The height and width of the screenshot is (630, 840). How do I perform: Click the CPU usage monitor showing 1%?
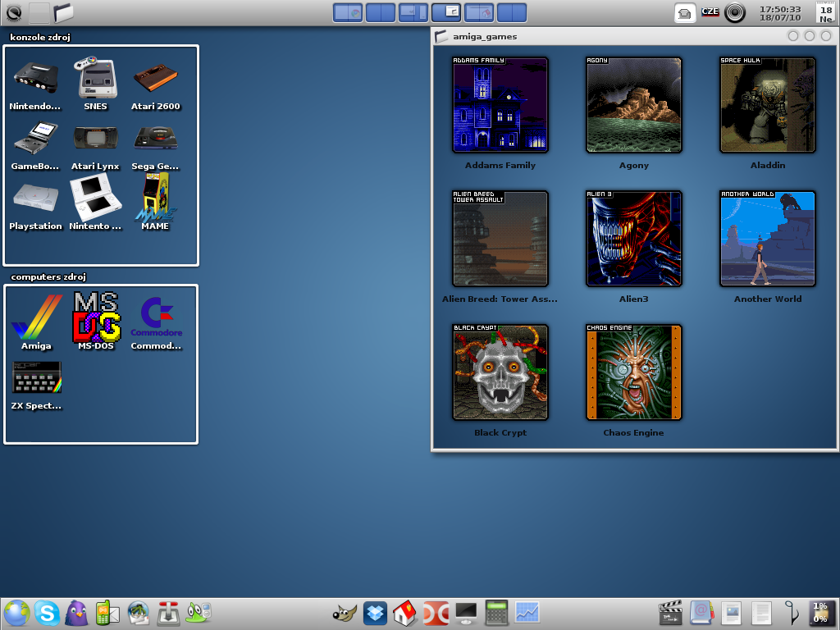(820, 613)
